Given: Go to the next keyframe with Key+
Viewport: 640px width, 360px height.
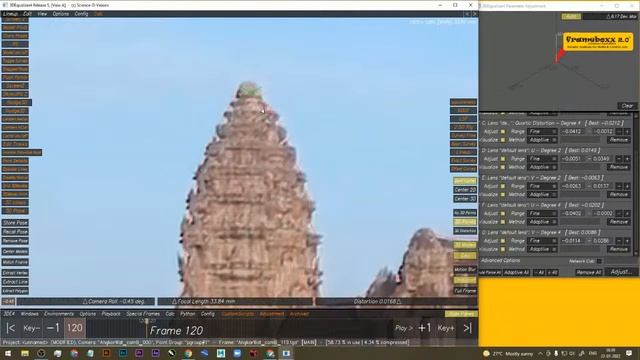Looking at the screenshot, I should [446, 328].
